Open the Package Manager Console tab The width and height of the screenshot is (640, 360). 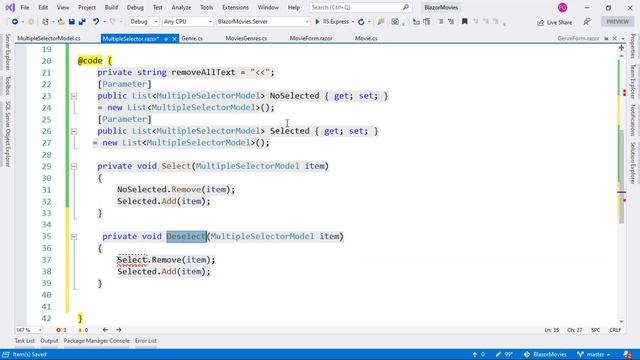click(x=96, y=341)
